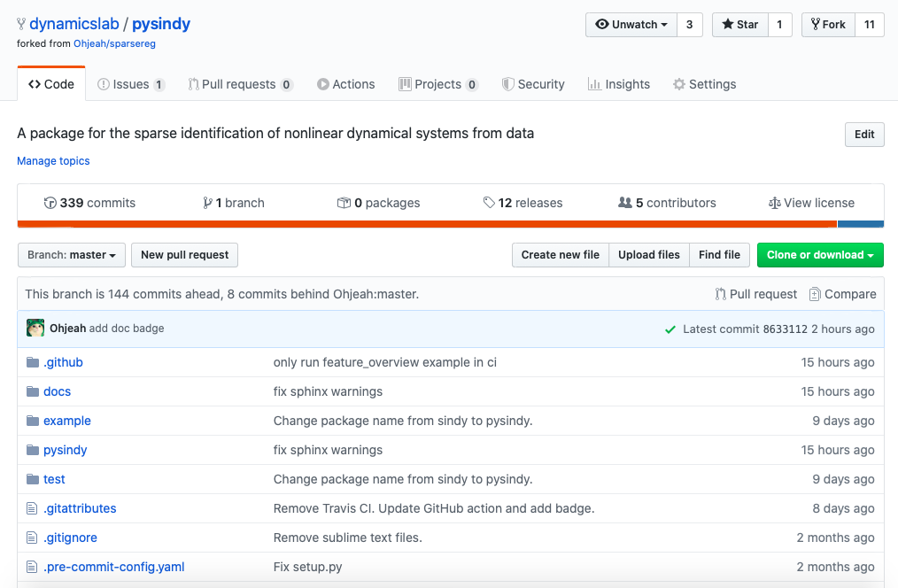
Task: Open the Security tab
Action: (533, 84)
